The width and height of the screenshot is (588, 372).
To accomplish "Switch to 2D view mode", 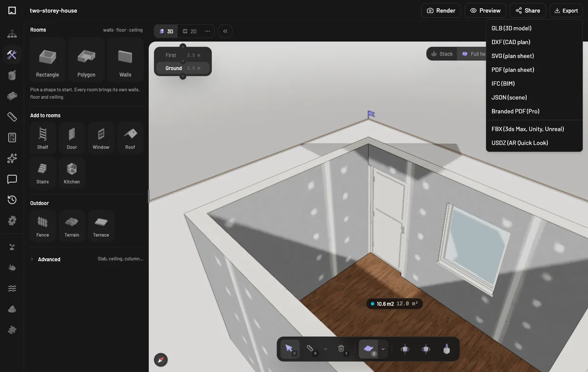I will tap(190, 31).
